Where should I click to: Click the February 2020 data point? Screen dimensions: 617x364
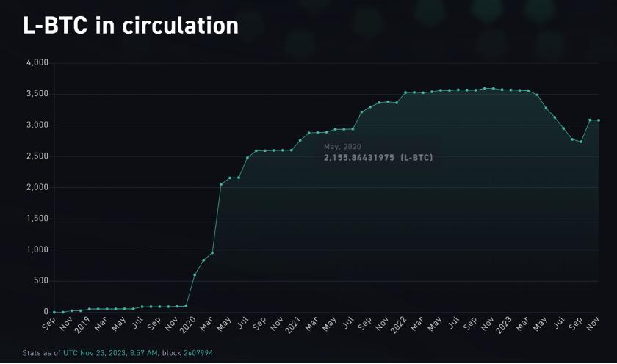coord(203,260)
